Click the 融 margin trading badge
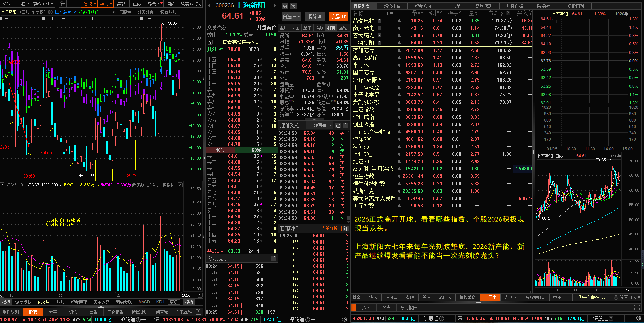 click(x=285, y=6)
